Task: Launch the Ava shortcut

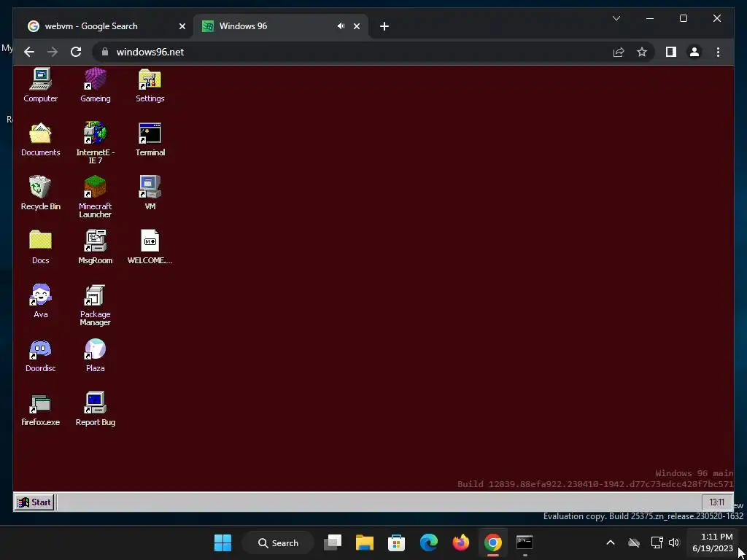Action: (41, 301)
